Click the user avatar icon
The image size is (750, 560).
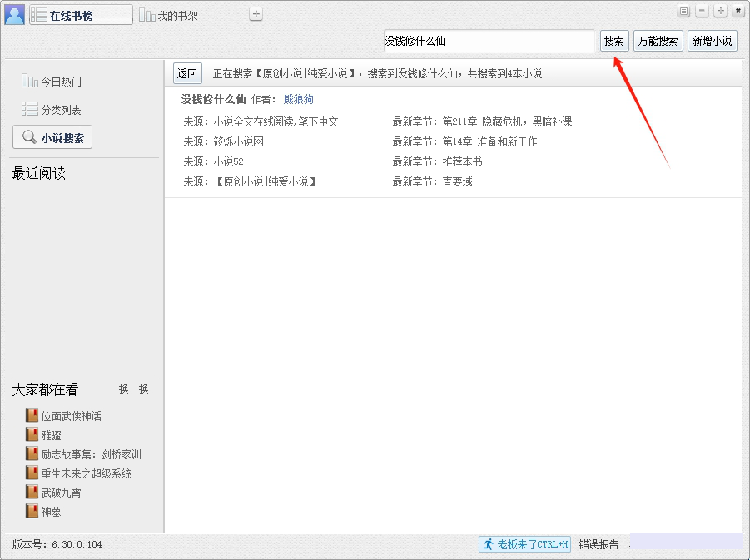click(x=14, y=15)
